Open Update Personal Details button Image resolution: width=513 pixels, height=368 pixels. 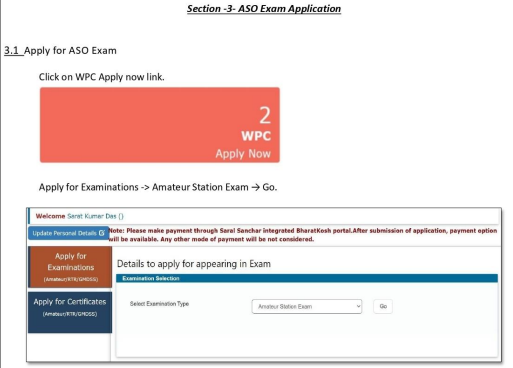pyautogui.click(x=69, y=233)
